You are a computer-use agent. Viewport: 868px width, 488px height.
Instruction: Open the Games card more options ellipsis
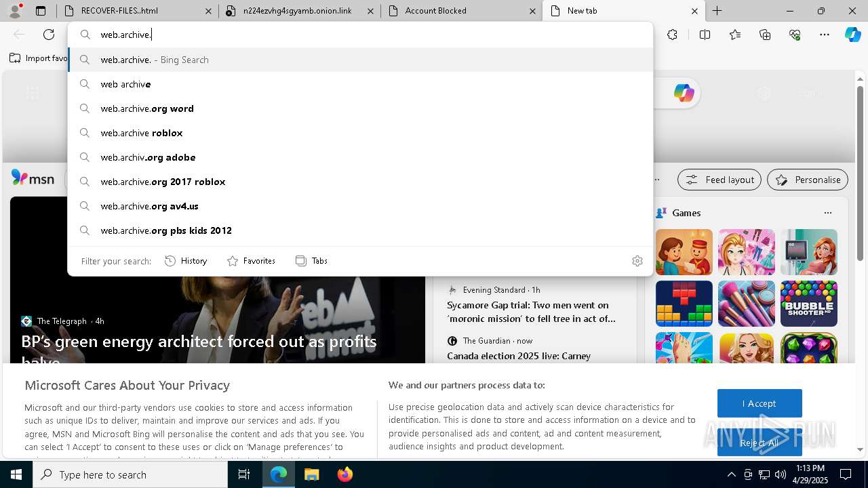(x=827, y=213)
